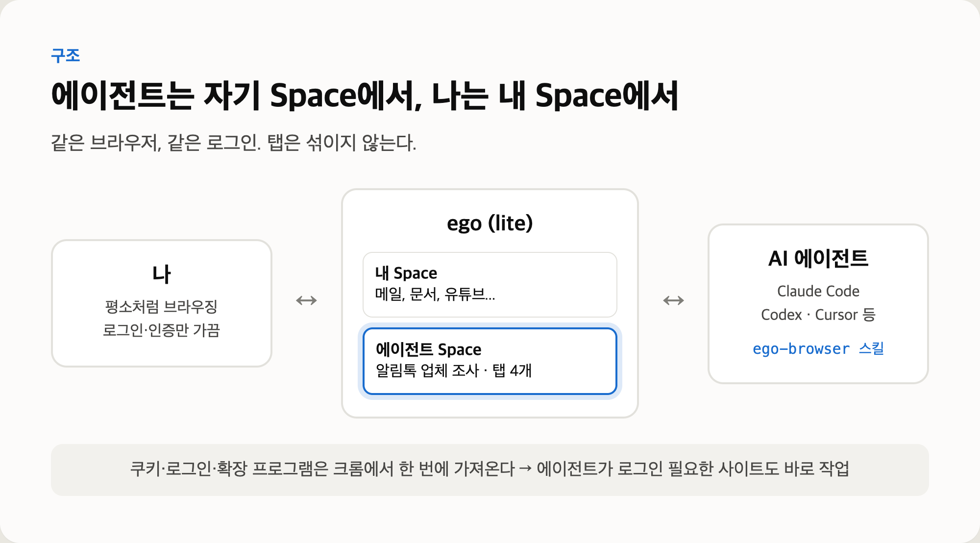Click the Codex · Cursor 등 line
980x543 pixels.
(818, 315)
